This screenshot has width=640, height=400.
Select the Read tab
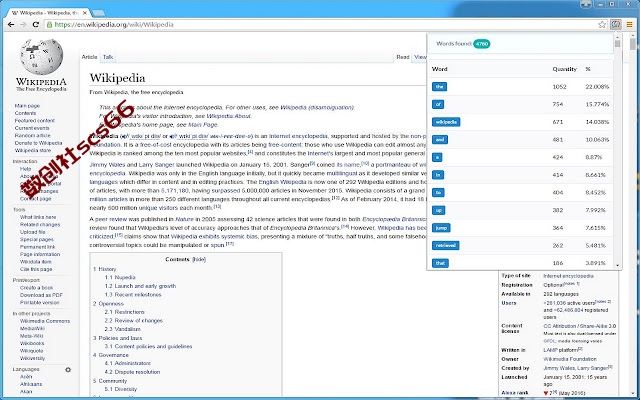pyautogui.click(x=403, y=57)
